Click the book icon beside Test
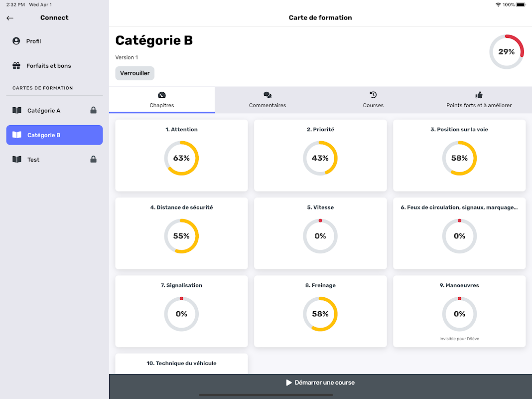This screenshot has width=532, height=399. coord(17,159)
